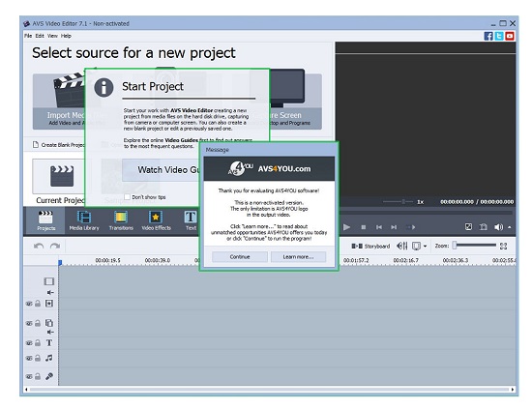Screen dimensions: 532x409
Task: Switch to Storyboard view
Action: tap(370, 246)
